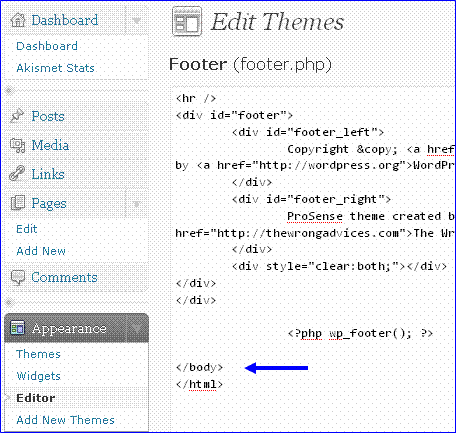Click the </html> closing tag line
This screenshot has height=433, width=456.
(x=199, y=384)
